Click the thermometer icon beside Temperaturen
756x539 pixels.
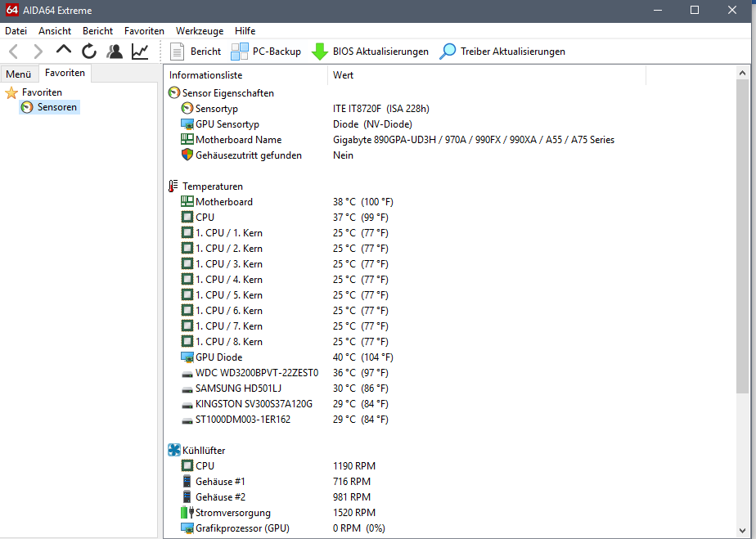pos(173,186)
